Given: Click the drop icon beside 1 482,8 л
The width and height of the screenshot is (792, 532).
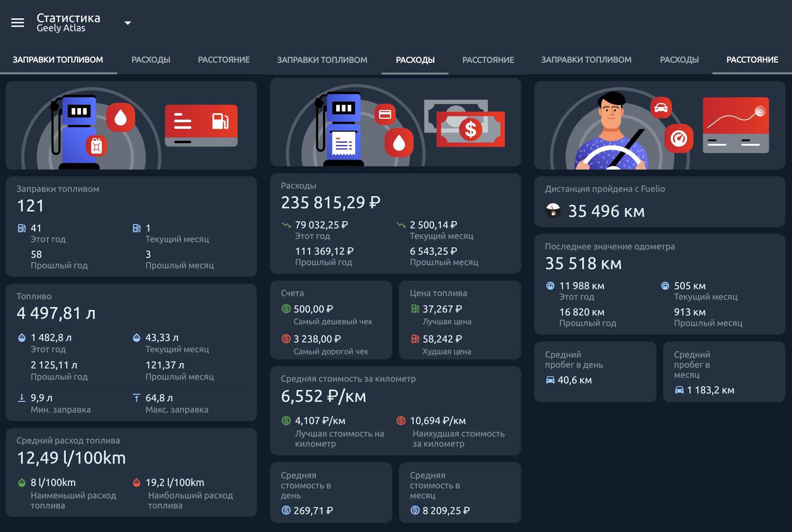Looking at the screenshot, I should pos(22,338).
